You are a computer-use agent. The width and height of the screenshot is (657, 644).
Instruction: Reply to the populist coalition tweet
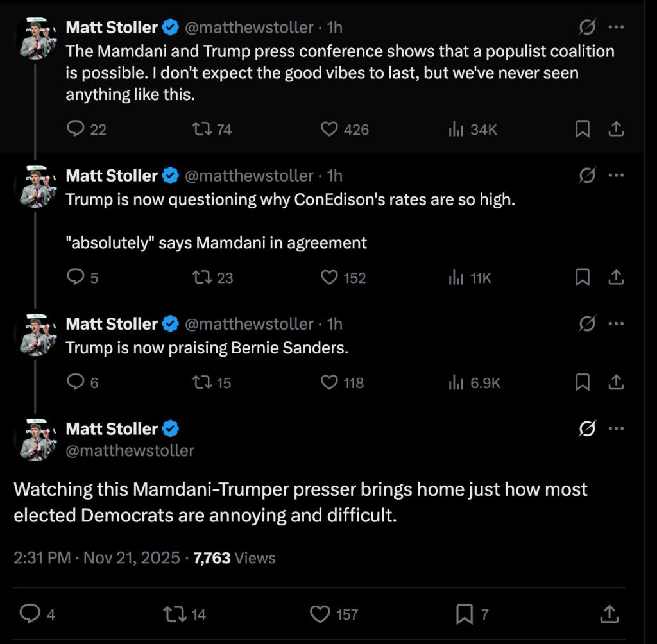pos(76,130)
